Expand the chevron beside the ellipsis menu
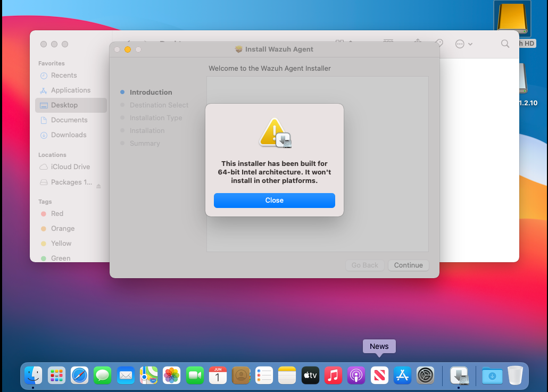Image resolution: width=548 pixels, height=392 pixels. tap(470, 44)
